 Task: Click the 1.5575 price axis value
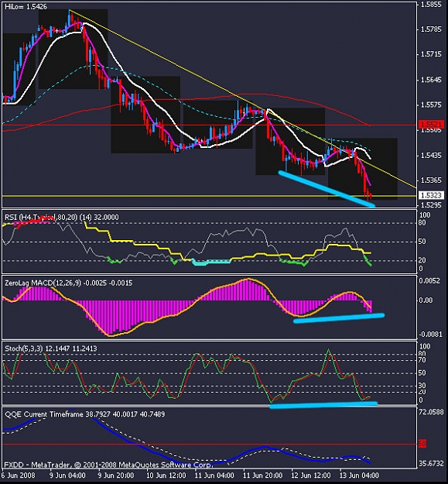tap(431, 105)
